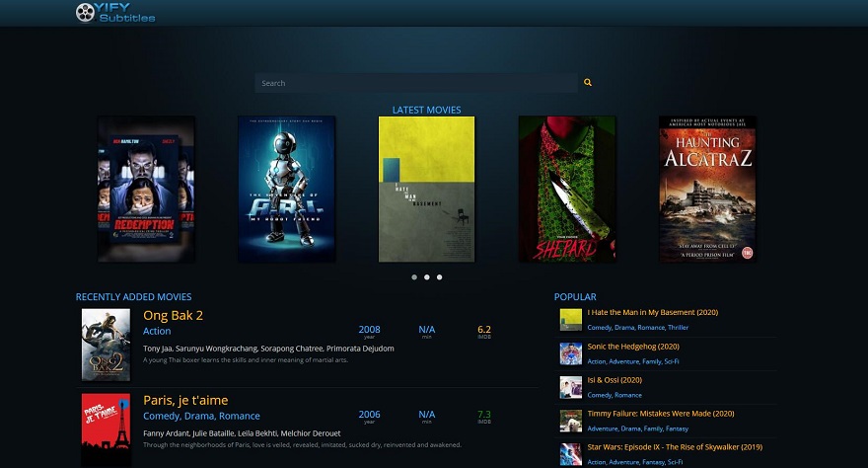Open the Shepard movie poster
Screen dimensions: 868x468
click(x=567, y=189)
